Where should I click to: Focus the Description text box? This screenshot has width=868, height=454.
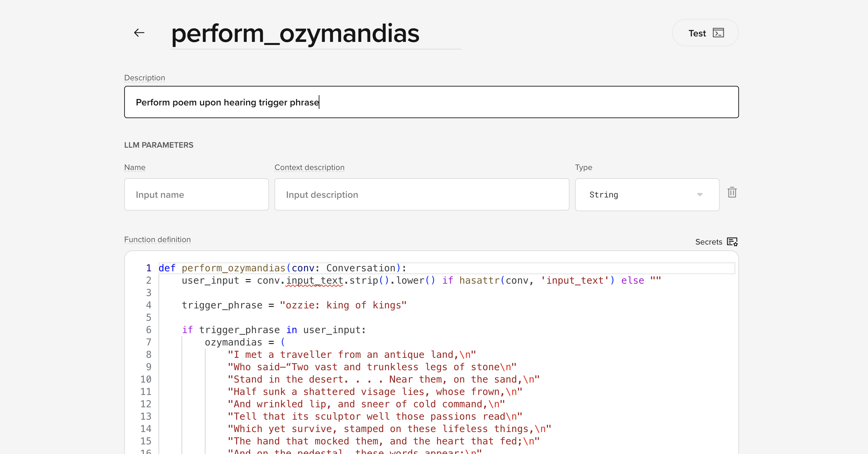[x=431, y=102]
